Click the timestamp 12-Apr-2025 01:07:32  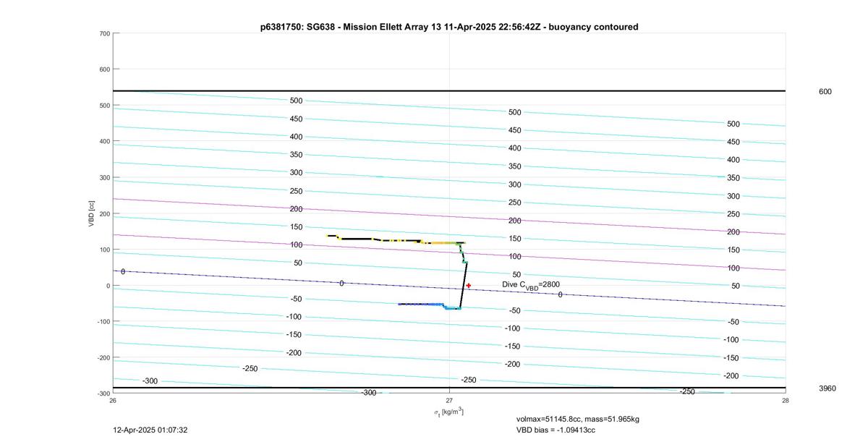150,430
